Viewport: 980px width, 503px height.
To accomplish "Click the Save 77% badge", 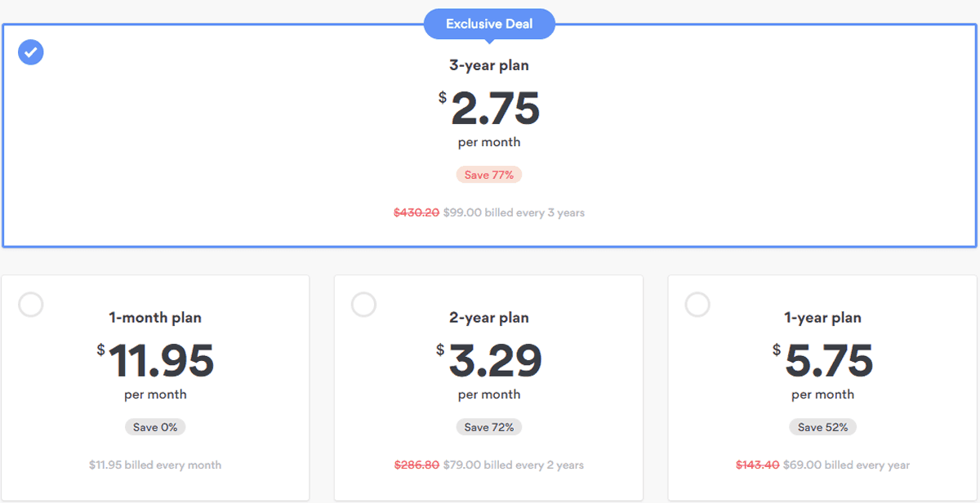I will tap(489, 175).
